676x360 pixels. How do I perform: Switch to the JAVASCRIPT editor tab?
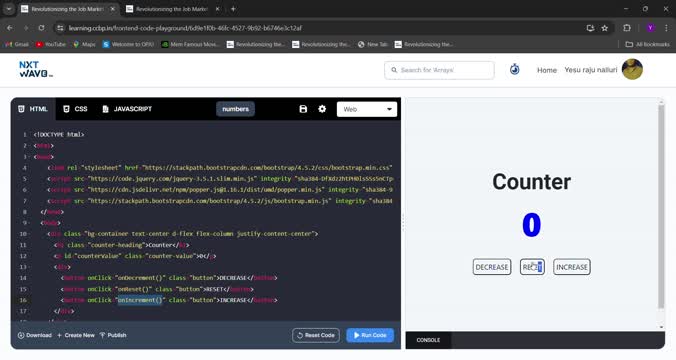click(127, 109)
